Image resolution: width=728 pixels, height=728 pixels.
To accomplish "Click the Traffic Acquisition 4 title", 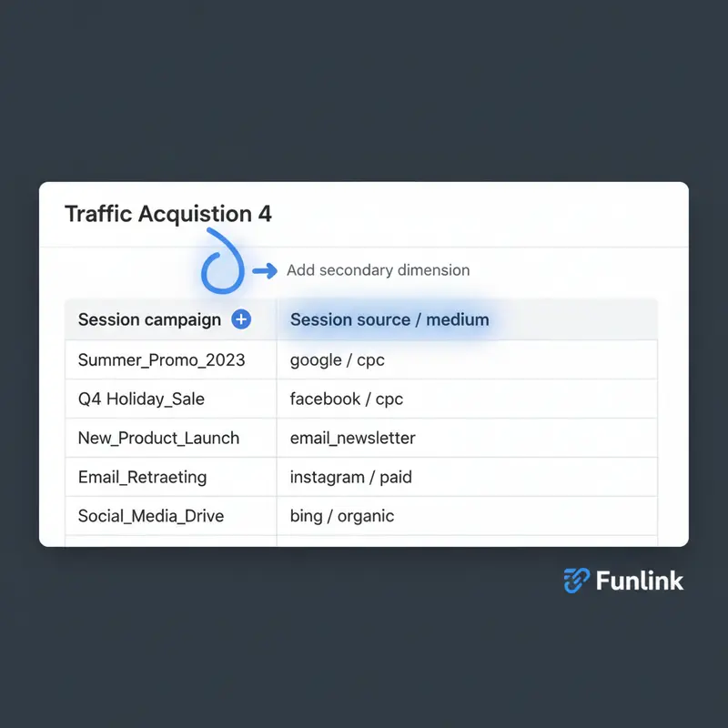I will tap(168, 215).
